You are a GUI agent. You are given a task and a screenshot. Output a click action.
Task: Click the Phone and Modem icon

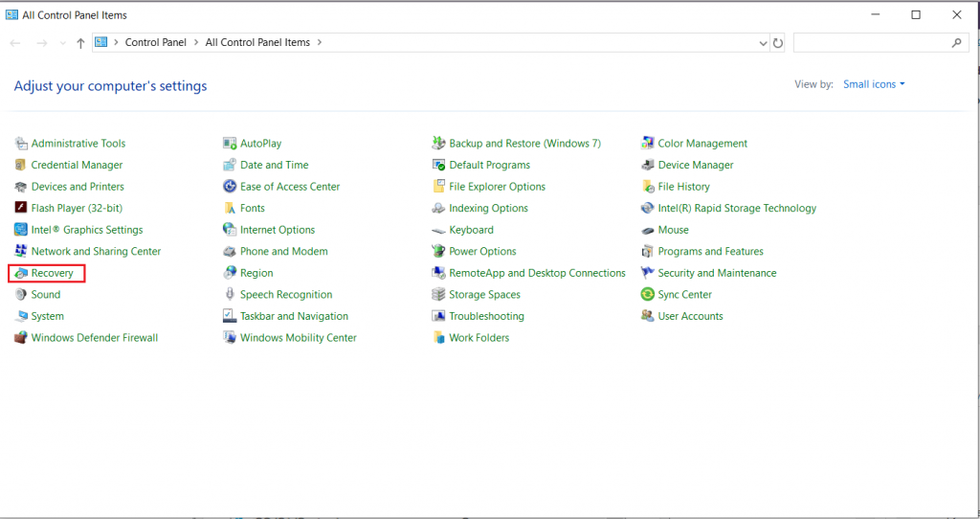pos(230,252)
